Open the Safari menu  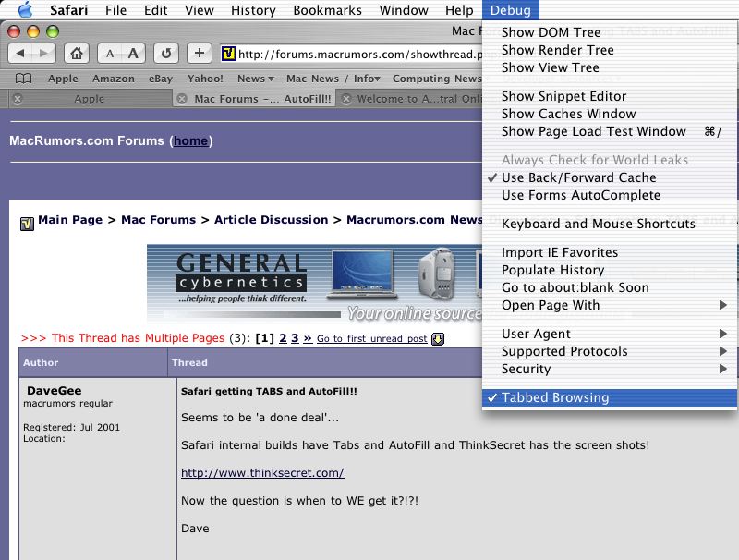click(x=68, y=10)
